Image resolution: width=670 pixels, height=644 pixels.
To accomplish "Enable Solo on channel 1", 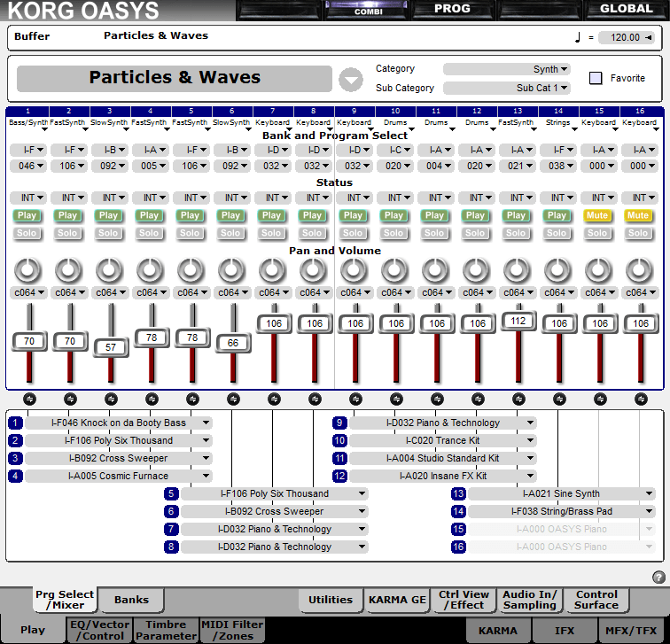I will pos(27,233).
